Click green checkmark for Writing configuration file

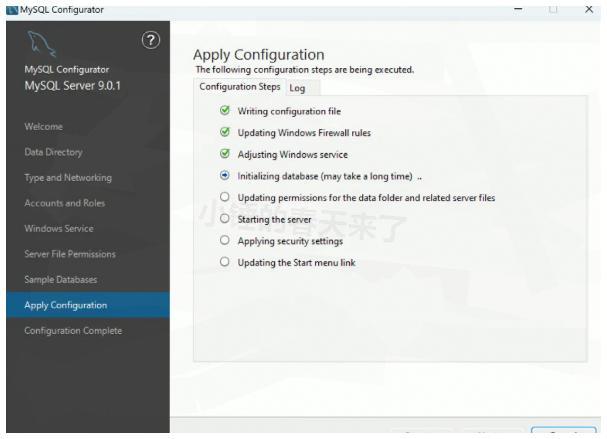[x=225, y=110]
